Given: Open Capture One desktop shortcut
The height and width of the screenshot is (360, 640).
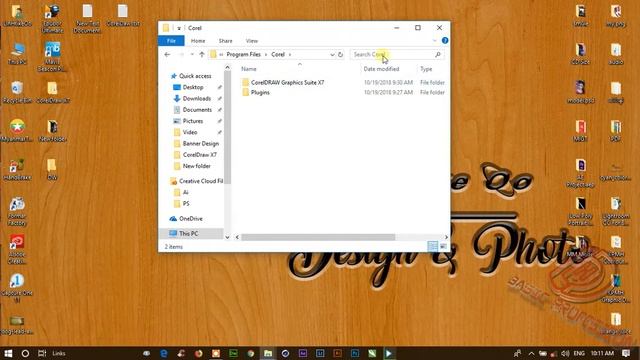Looking at the screenshot, I should (17, 288).
